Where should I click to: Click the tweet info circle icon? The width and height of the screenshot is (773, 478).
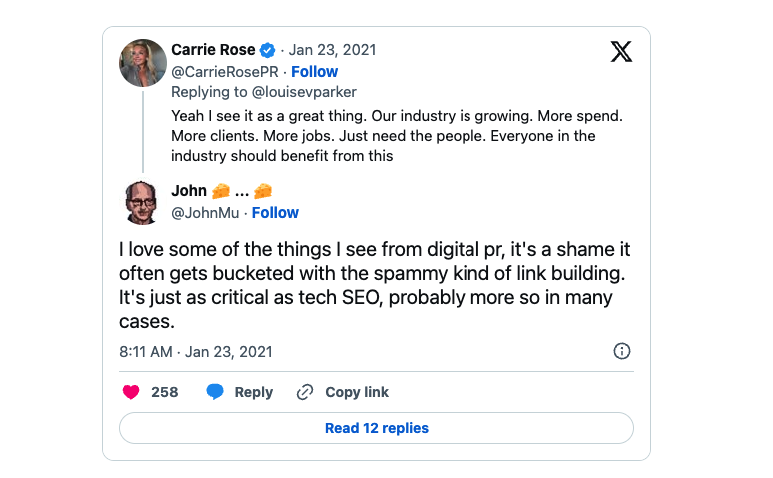[621, 351]
